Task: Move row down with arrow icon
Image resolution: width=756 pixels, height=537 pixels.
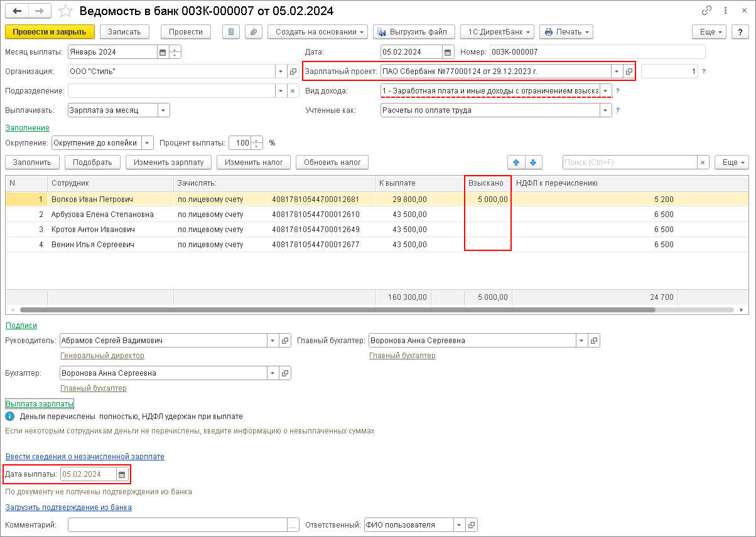Action: [x=532, y=162]
